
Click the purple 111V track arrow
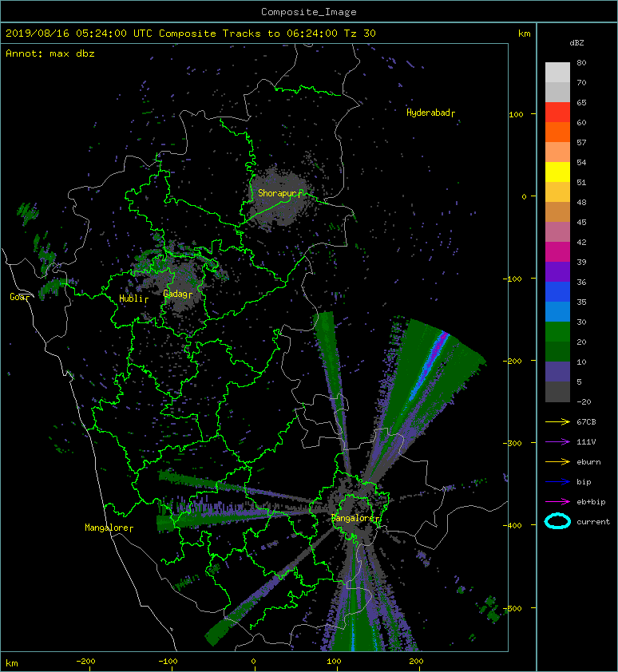coord(557,442)
